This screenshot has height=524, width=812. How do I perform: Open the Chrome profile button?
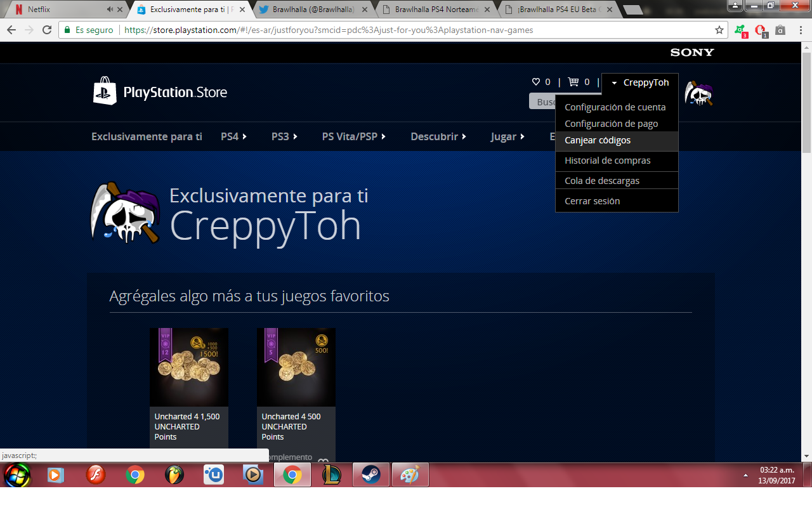click(x=734, y=5)
